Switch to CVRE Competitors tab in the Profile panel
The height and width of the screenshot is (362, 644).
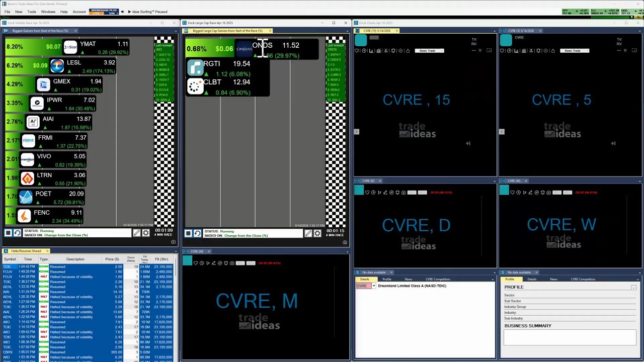coord(583,279)
